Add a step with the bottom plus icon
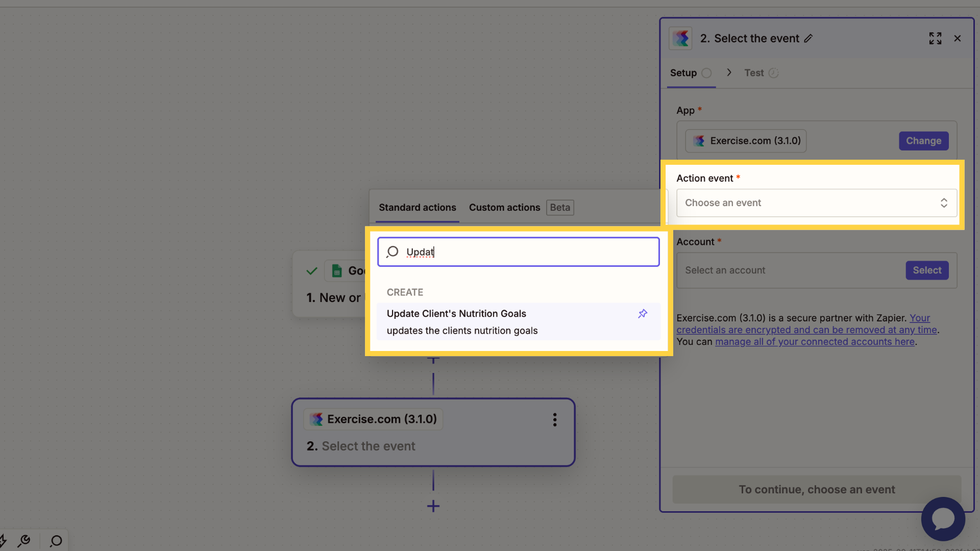980x551 pixels. 433,506
